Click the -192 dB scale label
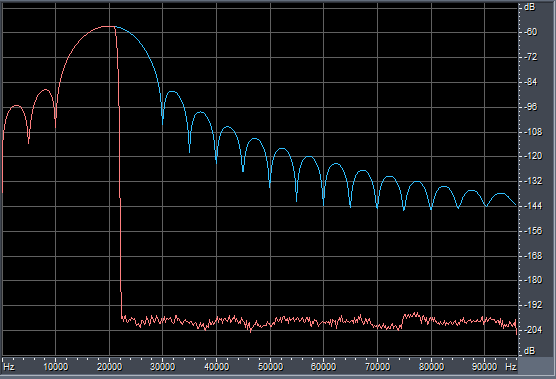This screenshot has width=556, height=379. (533, 305)
